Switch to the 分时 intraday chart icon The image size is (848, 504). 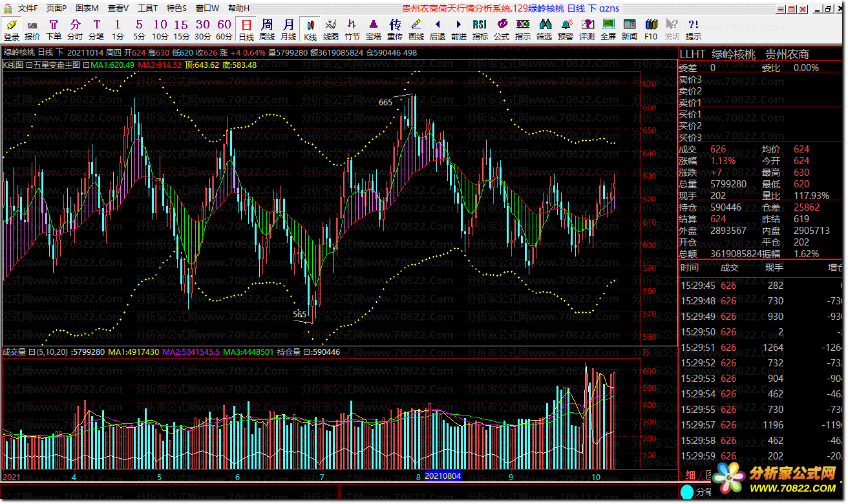(75, 29)
